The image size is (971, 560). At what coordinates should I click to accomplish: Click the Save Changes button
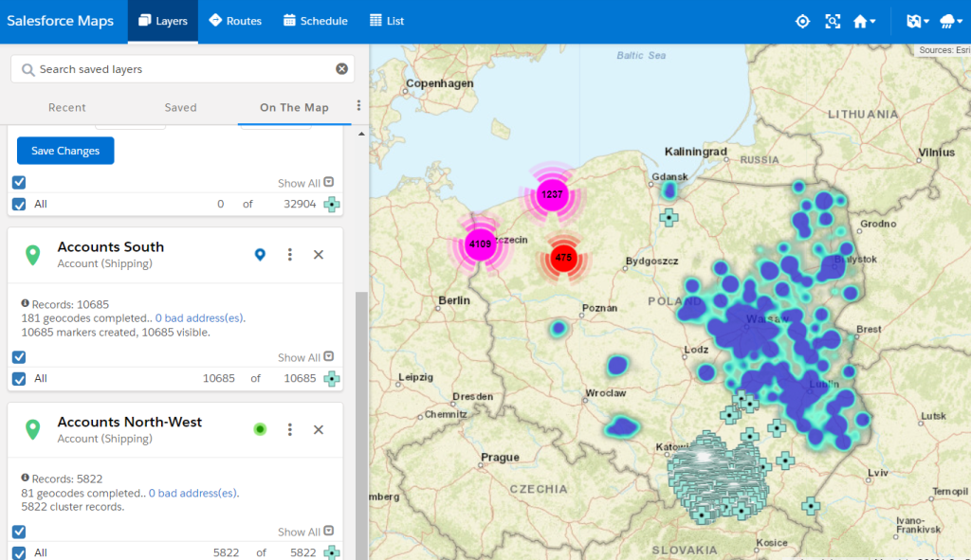(x=65, y=151)
